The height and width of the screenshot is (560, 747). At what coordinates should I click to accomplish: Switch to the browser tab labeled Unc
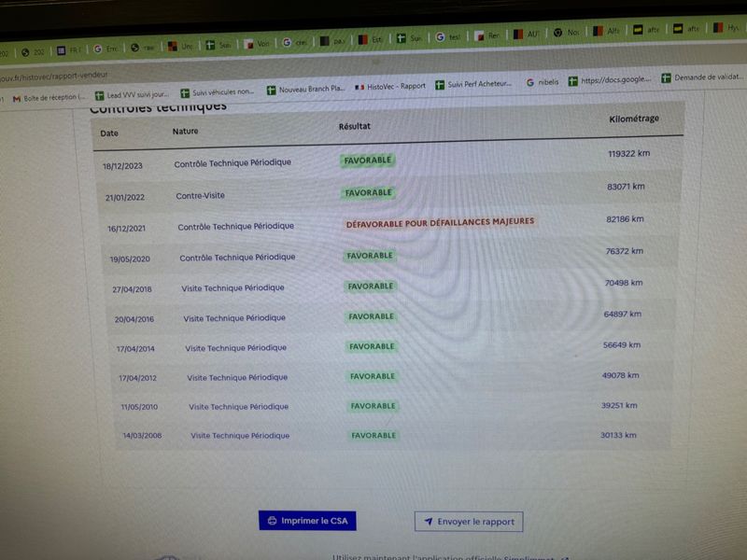[180, 46]
